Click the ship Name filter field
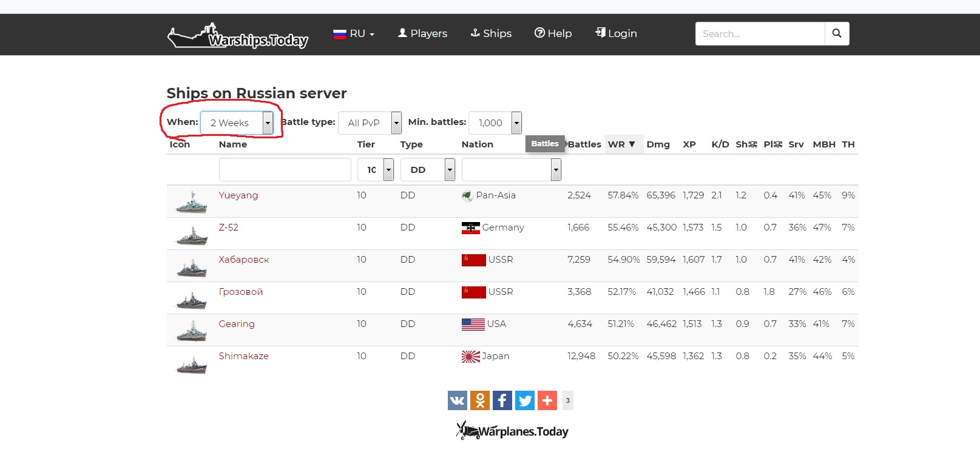 [285, 170]
